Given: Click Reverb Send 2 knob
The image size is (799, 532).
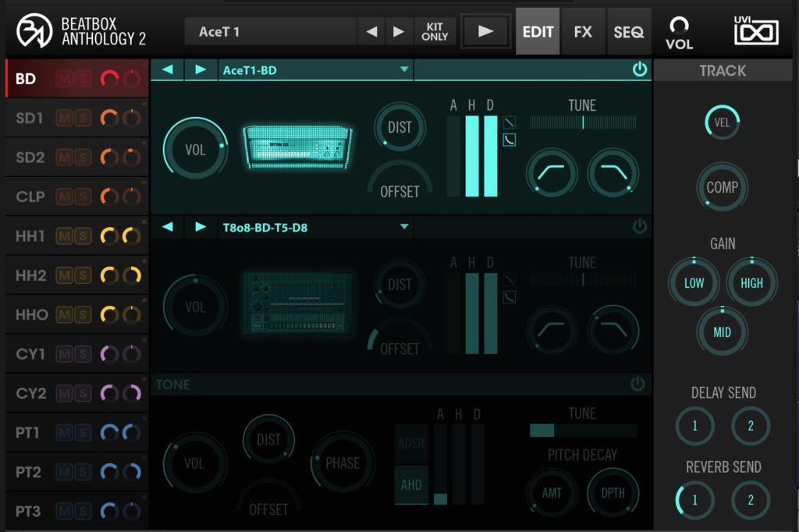Looking at the screenshot, I should coord(751,500).
